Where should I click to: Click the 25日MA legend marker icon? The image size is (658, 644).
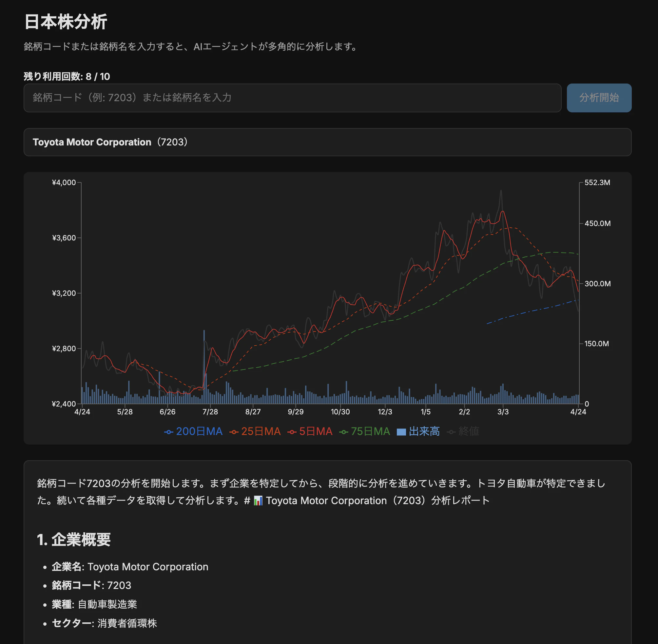pos(235,432)
